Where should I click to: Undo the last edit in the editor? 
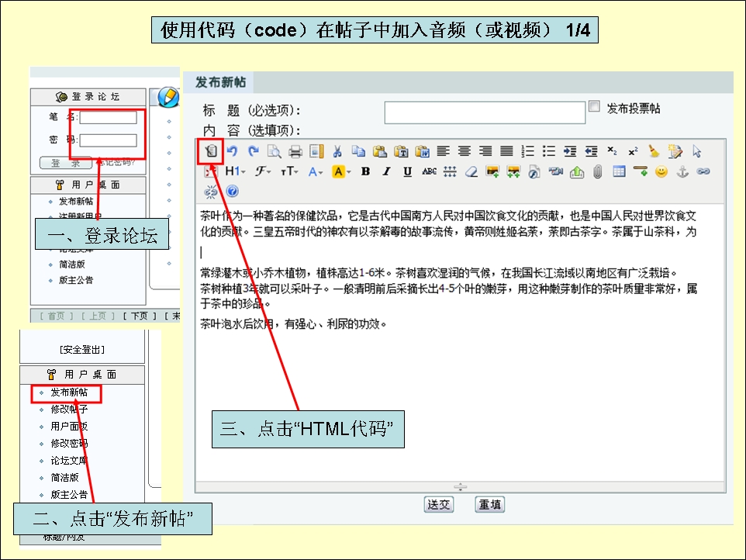(232, 151)
